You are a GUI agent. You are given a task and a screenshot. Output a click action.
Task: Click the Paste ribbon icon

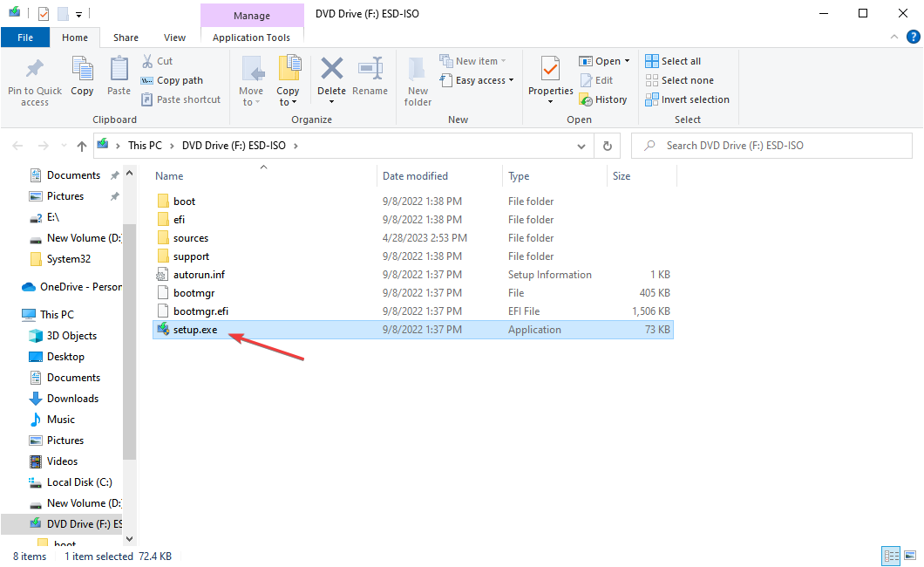click(x=119, y=69)
